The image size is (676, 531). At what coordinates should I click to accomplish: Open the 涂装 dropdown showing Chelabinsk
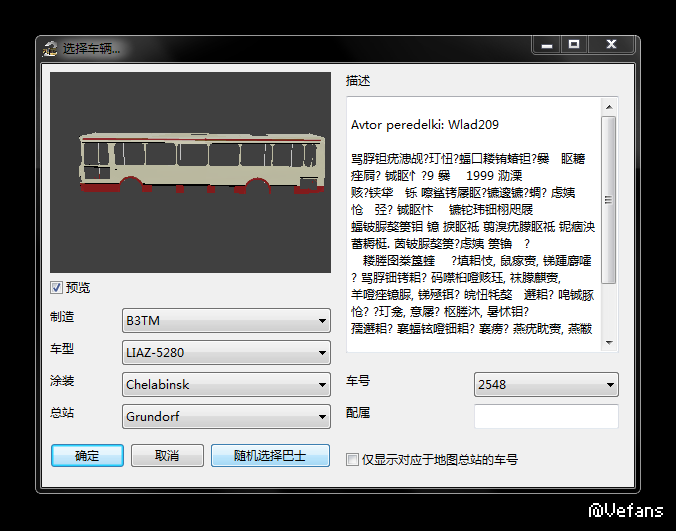[226, 384]
